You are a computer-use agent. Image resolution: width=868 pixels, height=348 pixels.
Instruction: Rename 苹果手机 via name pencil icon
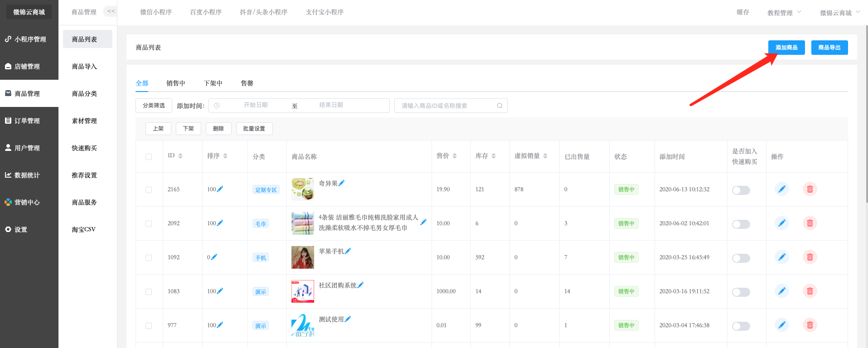click(348, 251)
